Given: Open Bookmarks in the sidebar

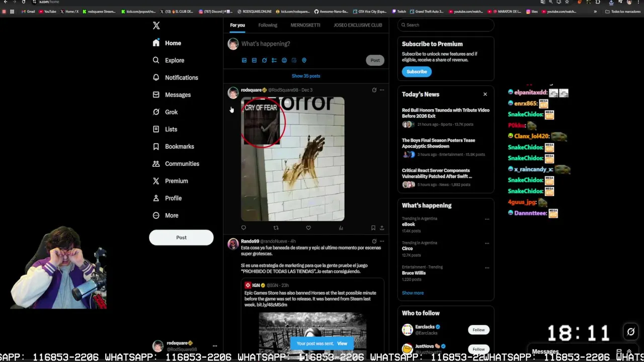Looking at the screenshot, I should pyautogui.click(x=173, y=146).
